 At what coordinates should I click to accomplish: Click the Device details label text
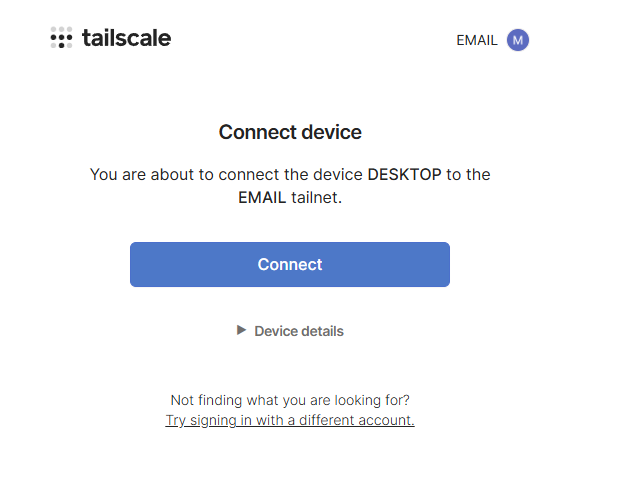coord(298,331)
